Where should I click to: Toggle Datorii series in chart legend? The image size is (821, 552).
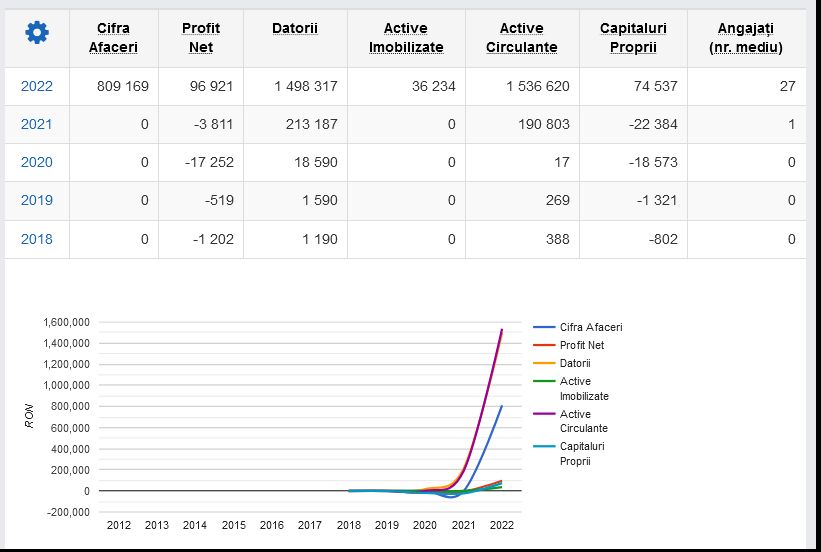(562, 363)
